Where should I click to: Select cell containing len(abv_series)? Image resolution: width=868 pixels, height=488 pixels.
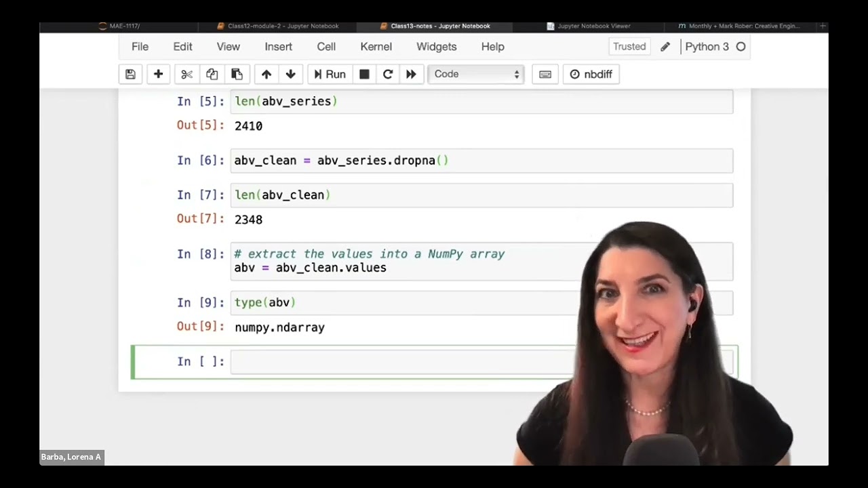[481, 102]
